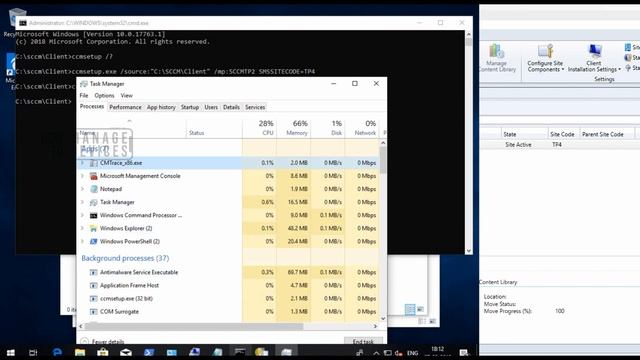
Task: Expand the CMTrace_x86.exe process row
Action: coord(82,163)
